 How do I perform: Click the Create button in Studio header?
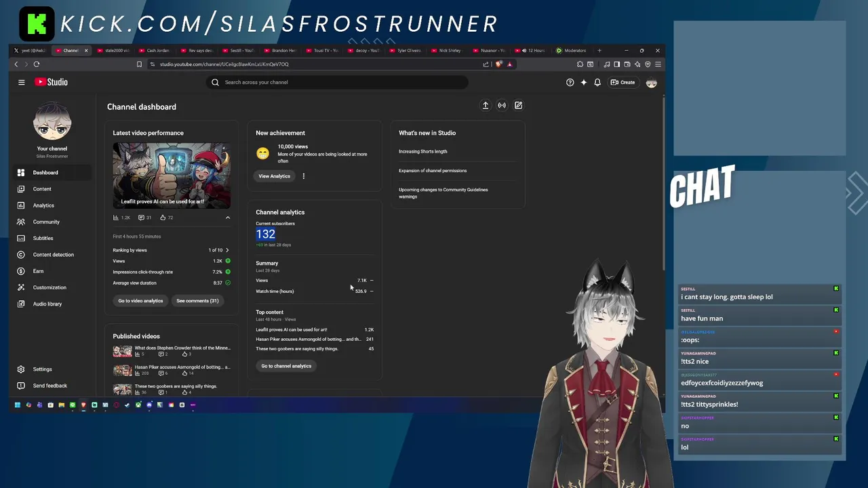(623, 82)
